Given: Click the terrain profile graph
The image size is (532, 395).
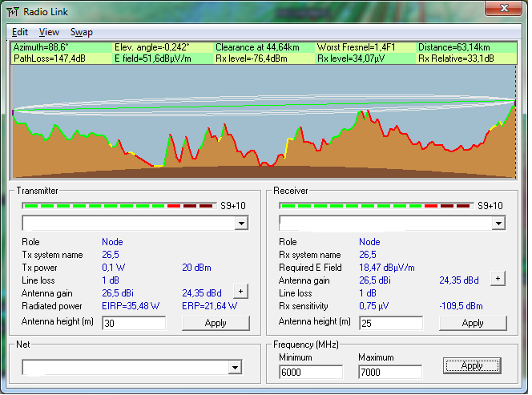Looking at the screenshot, I should click(x=264, y=120).
